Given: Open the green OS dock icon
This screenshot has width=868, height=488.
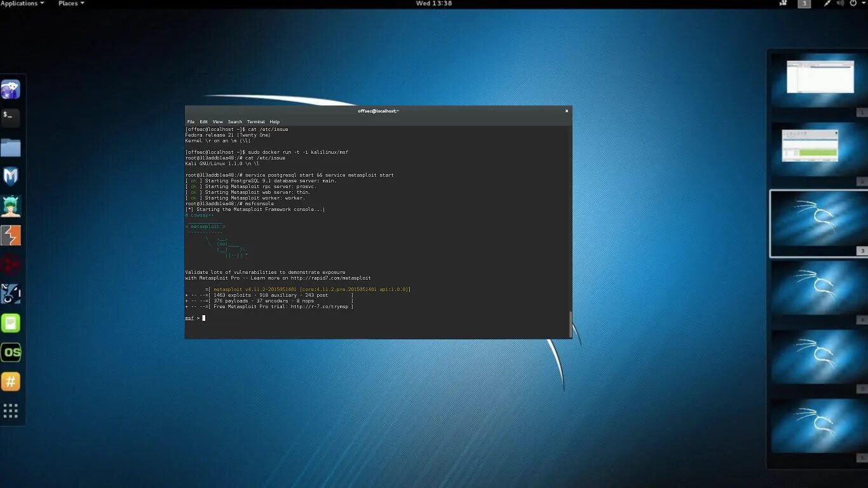Looking at the screenshot, I should (x=11, y=352).
